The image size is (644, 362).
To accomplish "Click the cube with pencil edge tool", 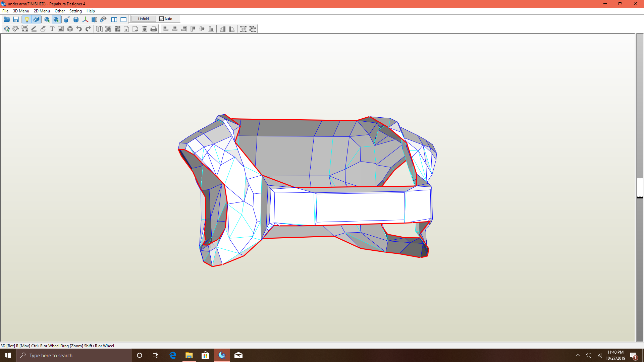I will coord(67,19).
